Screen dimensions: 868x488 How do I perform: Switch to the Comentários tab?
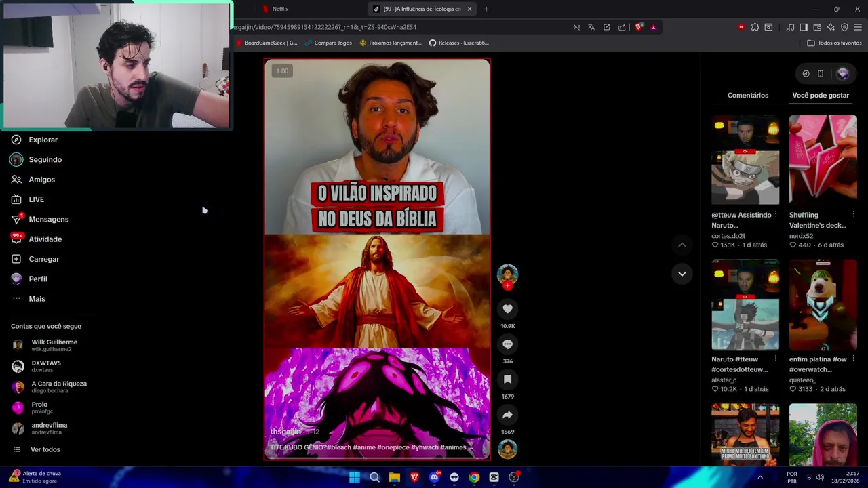point(748,95)
